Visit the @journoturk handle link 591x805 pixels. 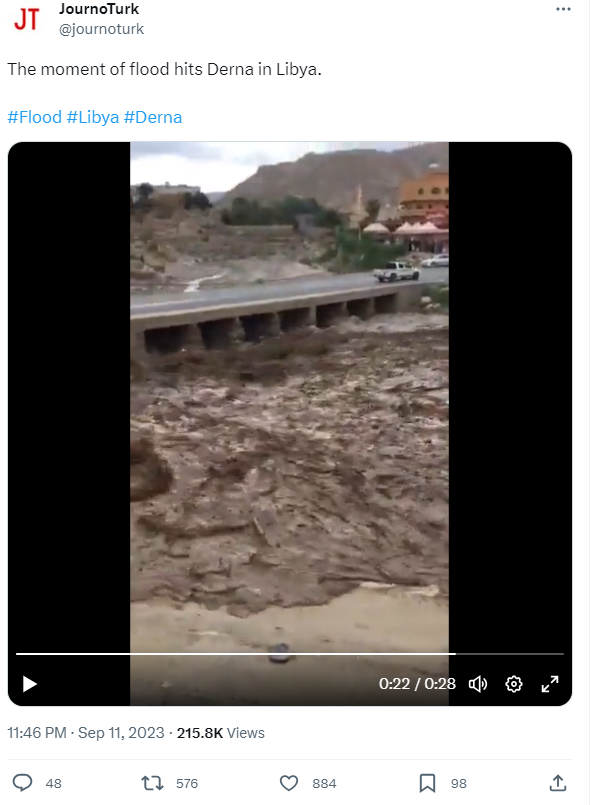pyautogui.click(x=101, y=29)
